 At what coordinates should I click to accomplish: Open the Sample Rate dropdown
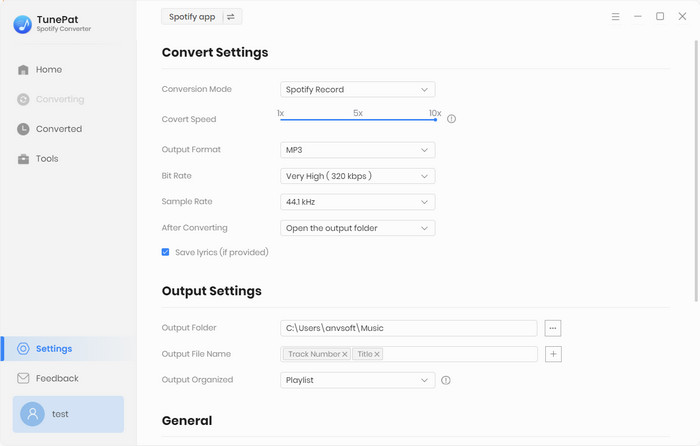358,202
